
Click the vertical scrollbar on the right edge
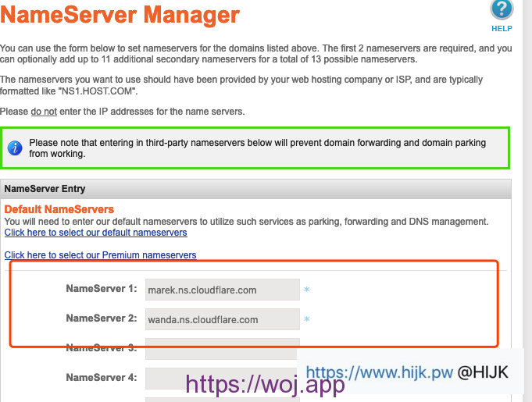pyautogui.click(x=527, y=201)
